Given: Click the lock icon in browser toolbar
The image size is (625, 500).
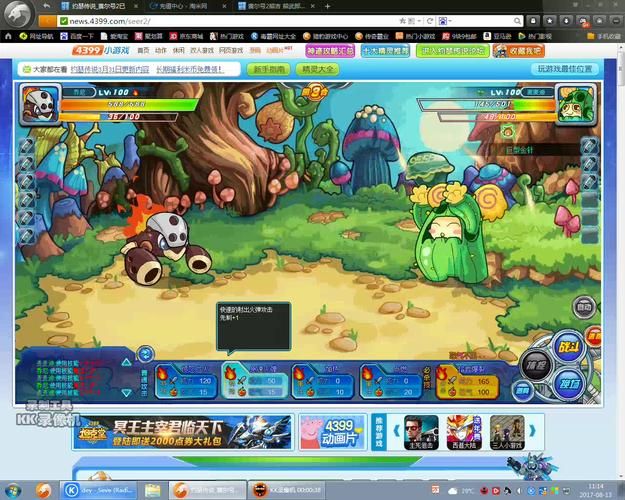Looking at the screenshot, I should 533,21.
